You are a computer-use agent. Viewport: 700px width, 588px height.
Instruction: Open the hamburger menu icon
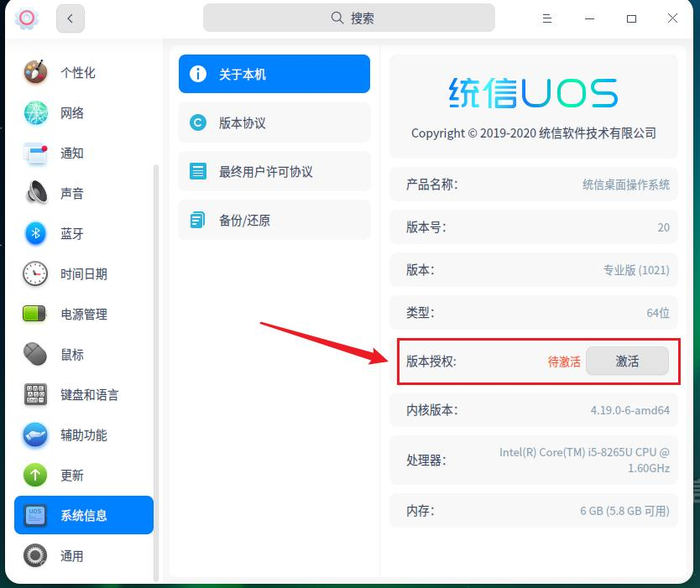pyautogui.click(x=547, y=18)
